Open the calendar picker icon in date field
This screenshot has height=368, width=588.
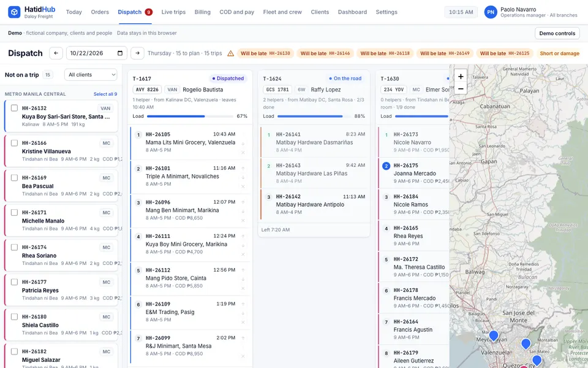tap(120, 53)
